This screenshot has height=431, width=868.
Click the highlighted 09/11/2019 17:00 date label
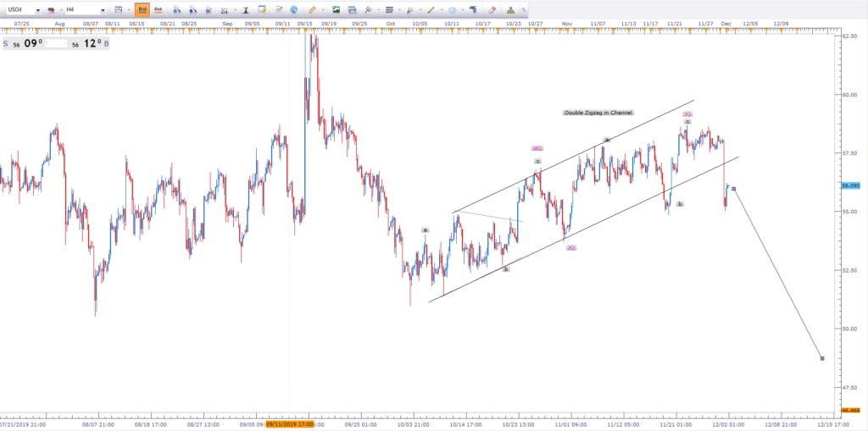click(290, 424)
